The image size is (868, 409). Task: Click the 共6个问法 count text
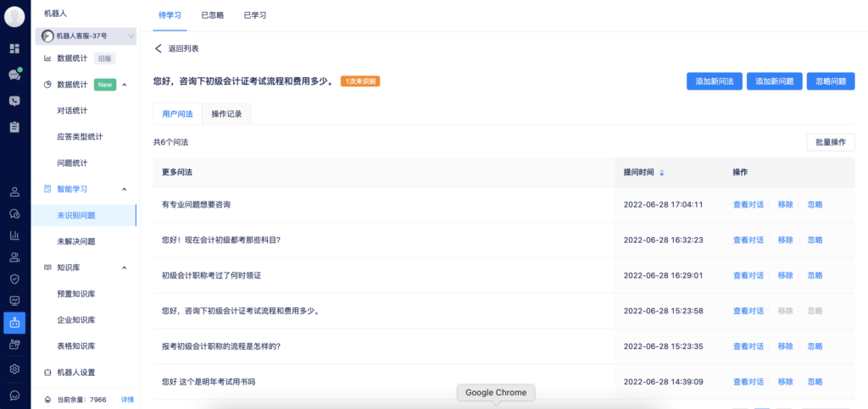point(170,142)
